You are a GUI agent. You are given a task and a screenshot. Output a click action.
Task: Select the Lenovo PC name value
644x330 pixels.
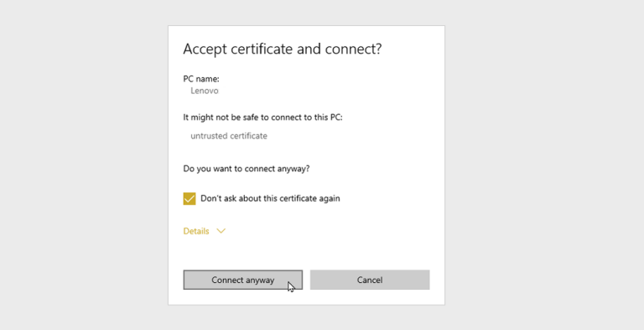tap(204, 91)
